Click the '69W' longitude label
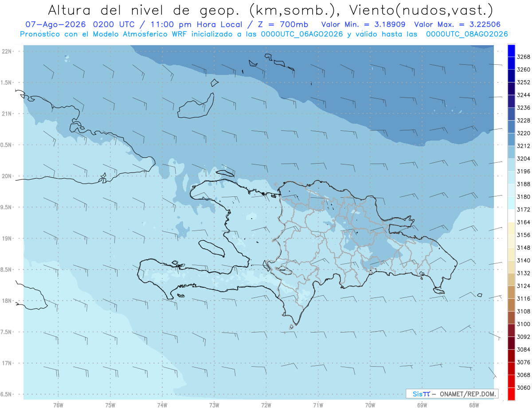The height and width of the screenshot is (411, 532). point(422,404)
